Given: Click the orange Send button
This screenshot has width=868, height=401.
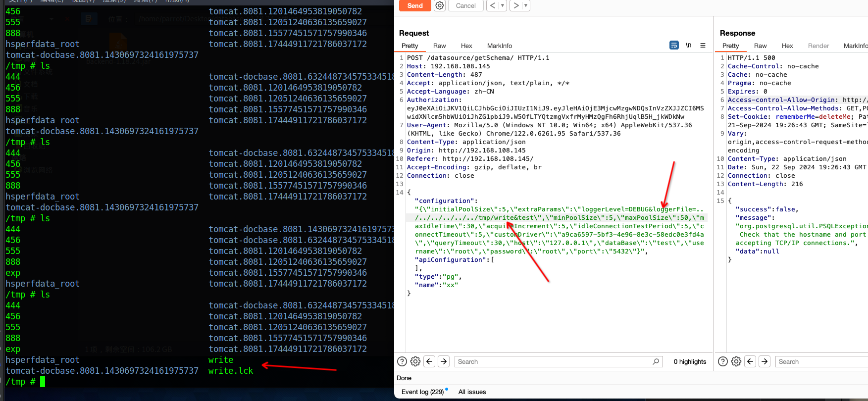Looking at the screenshot, I should tap(414, 5).
